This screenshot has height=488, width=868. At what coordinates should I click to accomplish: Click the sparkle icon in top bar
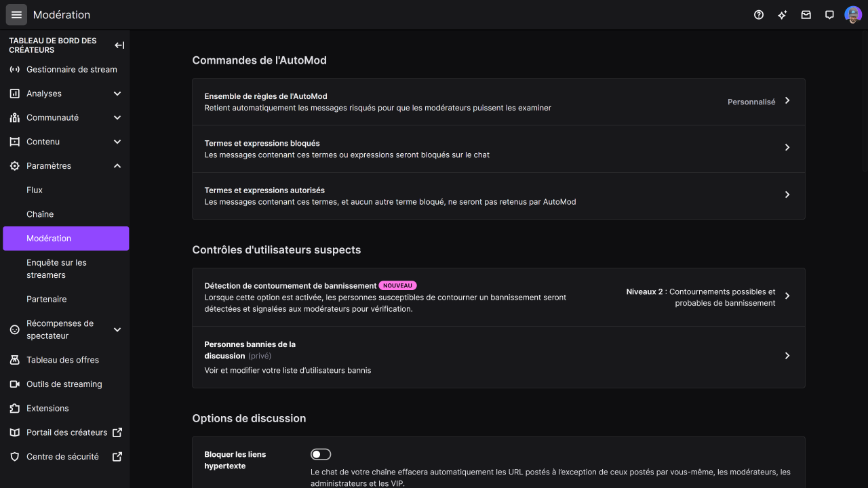pos(782,15)
